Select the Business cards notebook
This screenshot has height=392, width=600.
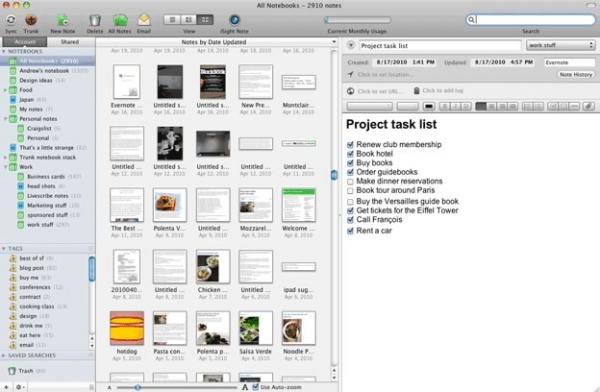(x=46, y=176)
